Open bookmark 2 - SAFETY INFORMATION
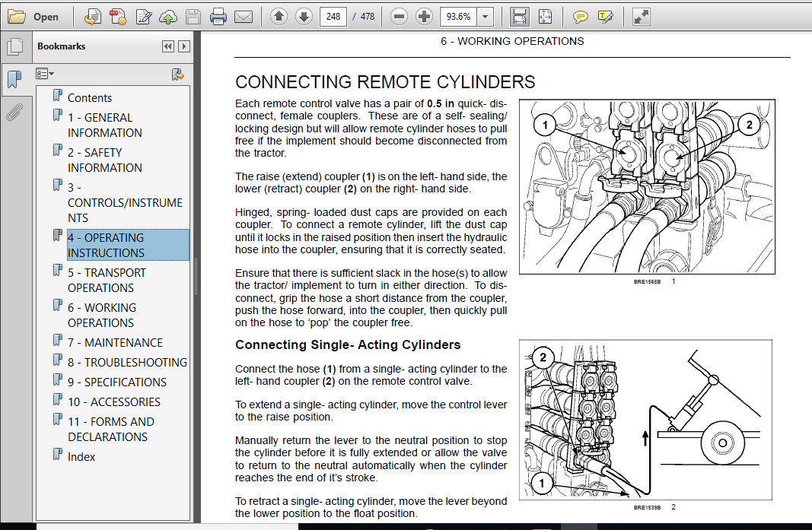Viewport: 812px width, 530px height. click(104, 160)
